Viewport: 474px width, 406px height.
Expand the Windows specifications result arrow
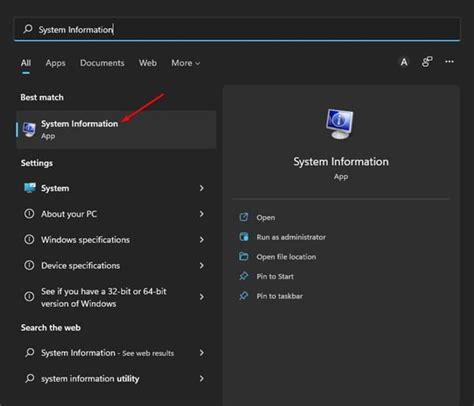(x=202, y=240)
